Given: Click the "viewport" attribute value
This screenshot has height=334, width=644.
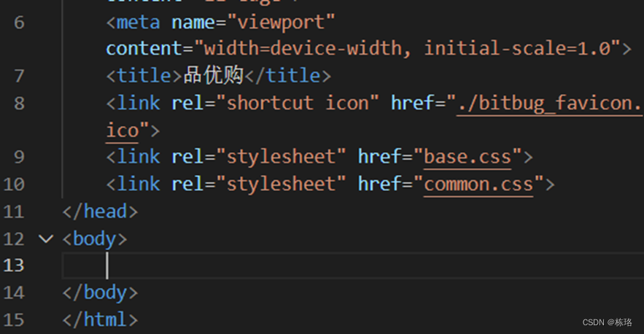Looking at the screenshot, I should click(x=282, y=22).
